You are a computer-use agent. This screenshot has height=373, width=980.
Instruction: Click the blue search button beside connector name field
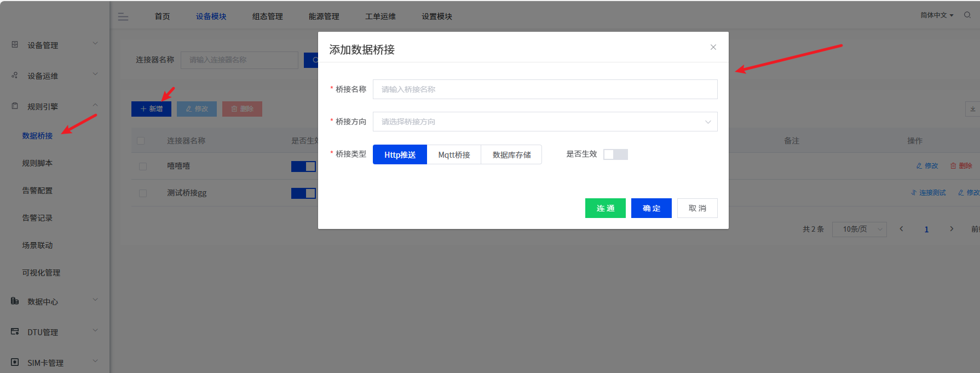pyautogui.click(x=312, y=60)
